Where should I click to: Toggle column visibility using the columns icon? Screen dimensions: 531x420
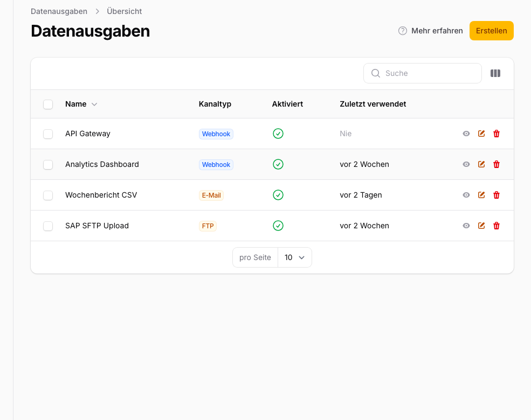[495, 73]
